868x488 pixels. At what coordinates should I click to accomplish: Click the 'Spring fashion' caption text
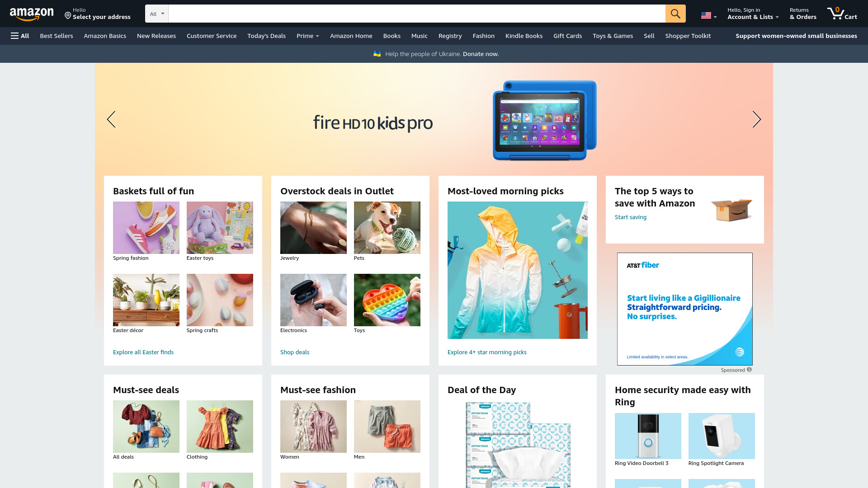pyautogui.click(x=131, y=258)
